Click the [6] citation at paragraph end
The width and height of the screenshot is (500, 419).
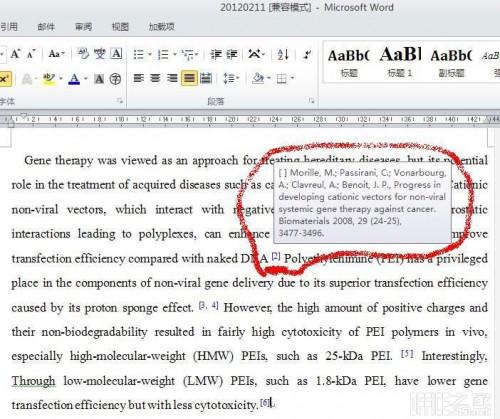click(265, 403)
